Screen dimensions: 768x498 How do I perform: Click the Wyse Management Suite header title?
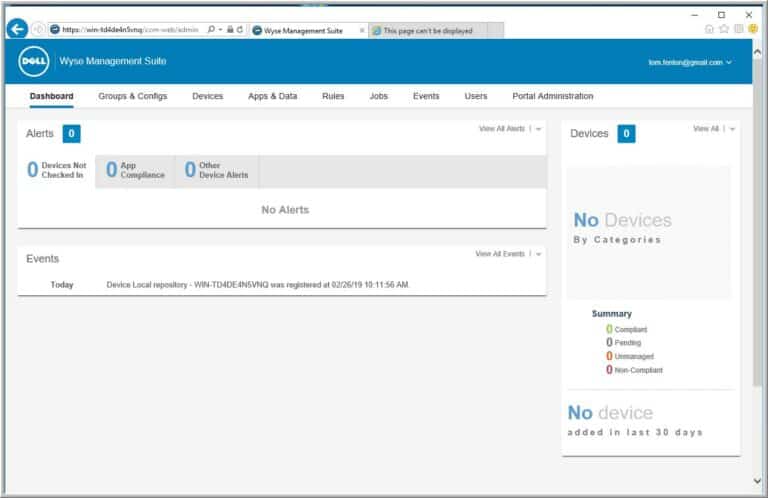[x=113, y=61]
